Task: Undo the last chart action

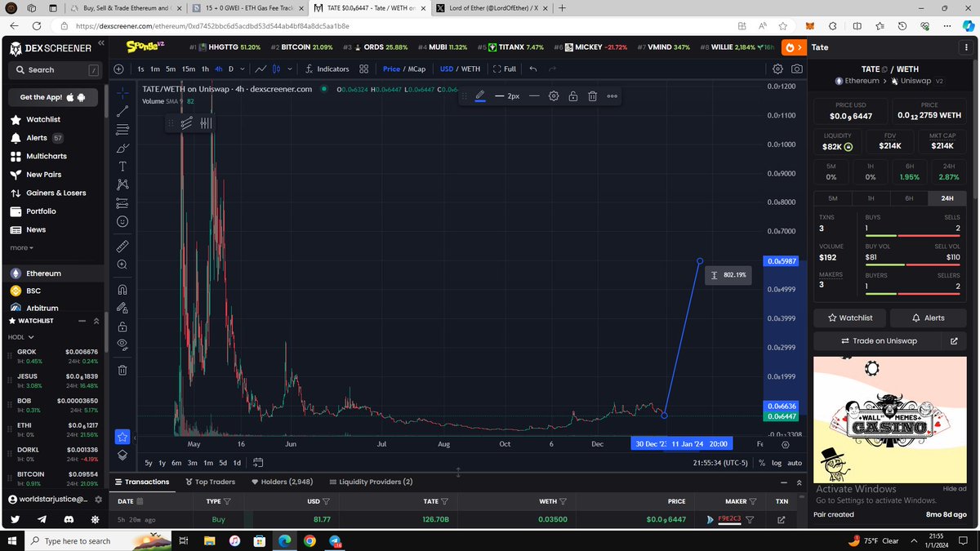Action: pos(533,69)
